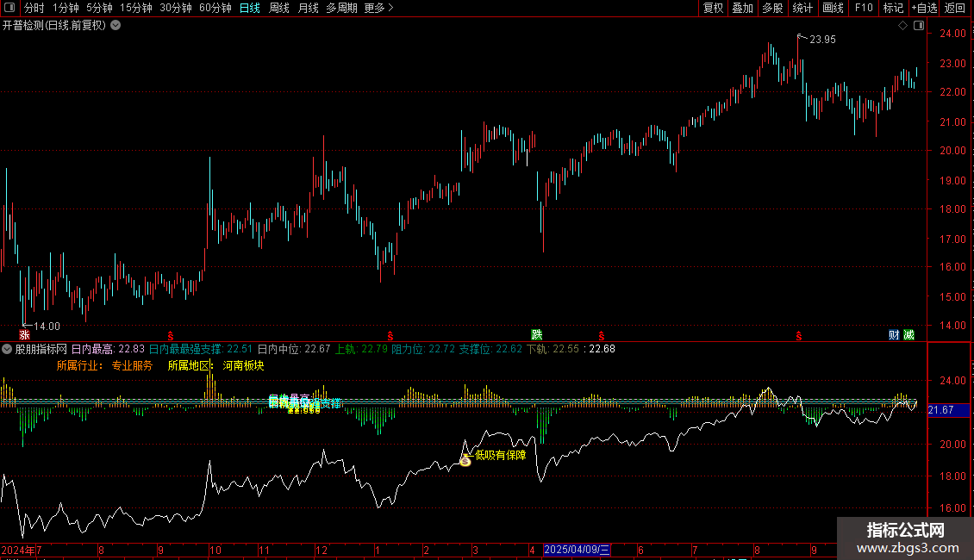This screenshot has height=560, width=974.
Task: Click the panel layout icon at top-left
Action: [x=9, y=8]
